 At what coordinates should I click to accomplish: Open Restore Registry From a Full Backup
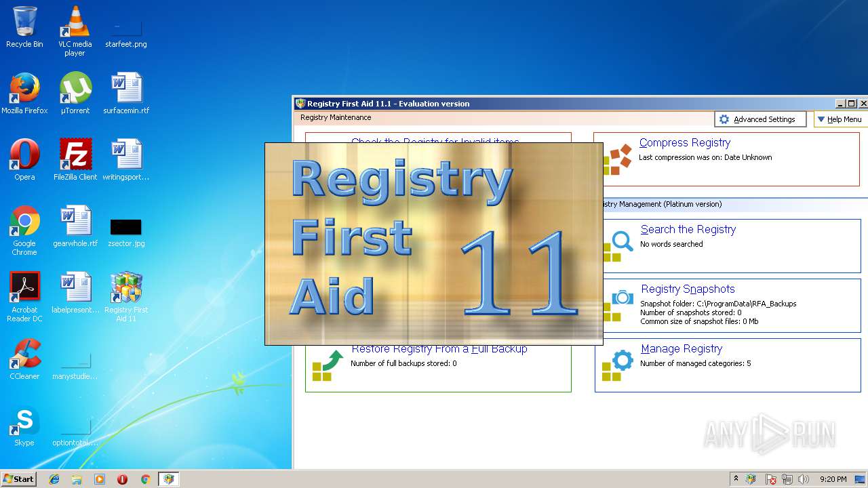[x=439, y=349]
